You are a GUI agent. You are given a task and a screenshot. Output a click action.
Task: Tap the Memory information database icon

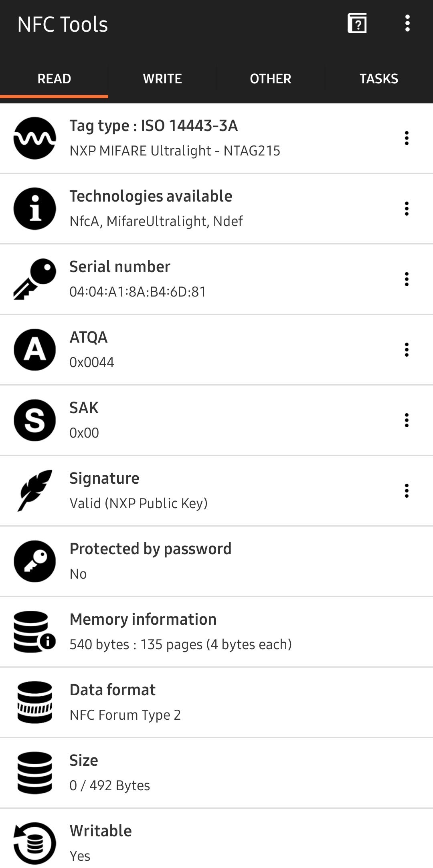pyautogui.click(x=35, y=632)
